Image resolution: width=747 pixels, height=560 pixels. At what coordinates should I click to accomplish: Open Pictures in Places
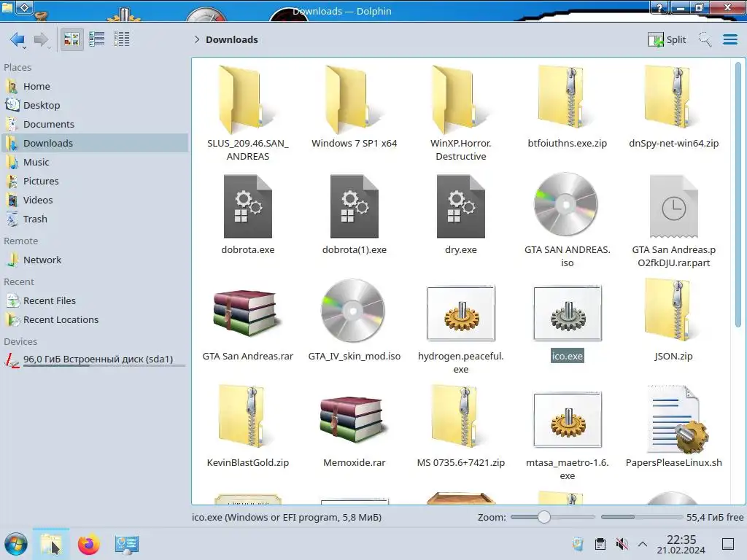(x=94, y=182)
